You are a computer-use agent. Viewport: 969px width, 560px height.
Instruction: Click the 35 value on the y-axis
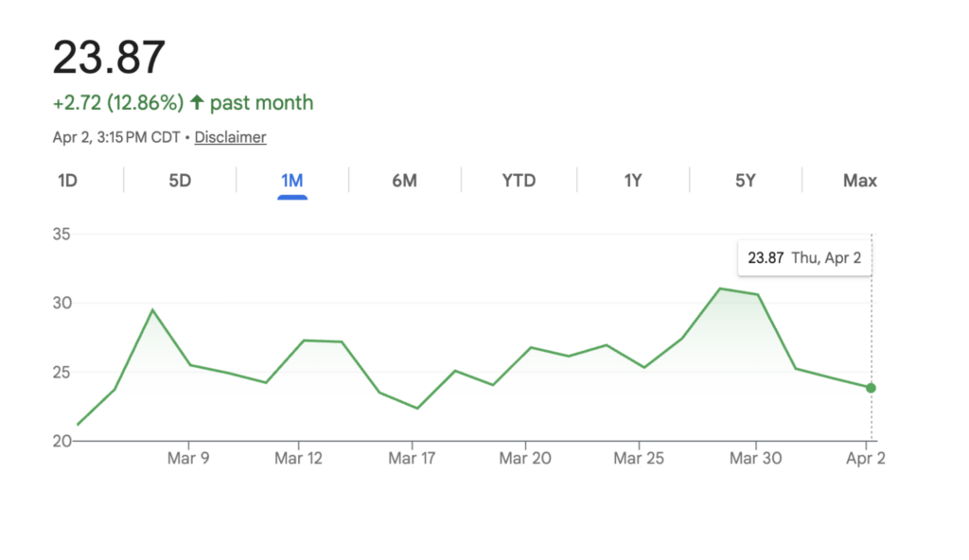coord(63,234)
